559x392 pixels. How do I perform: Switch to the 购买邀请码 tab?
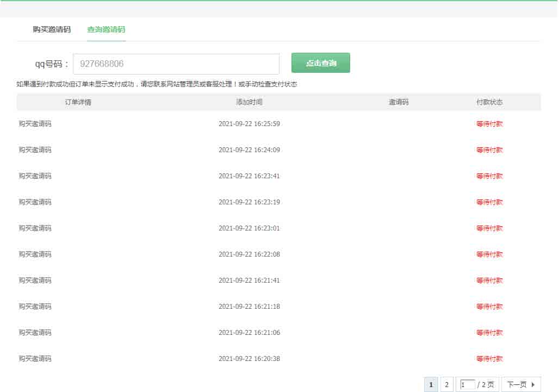click(x=52, y=29)
